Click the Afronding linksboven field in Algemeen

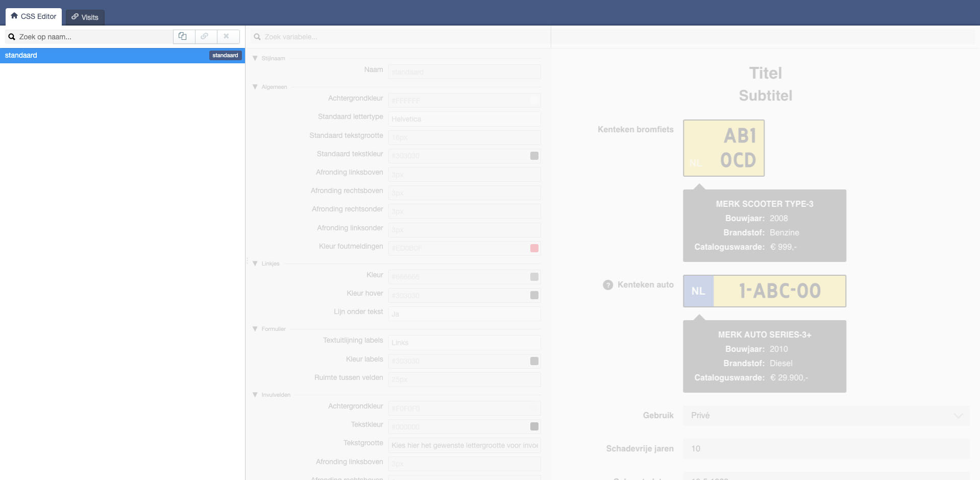tap(464, 175)
